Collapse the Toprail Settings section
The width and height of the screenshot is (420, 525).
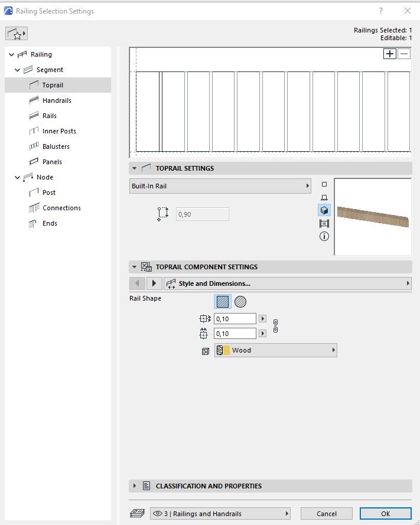pyautogui.click(x=135, y=168)
